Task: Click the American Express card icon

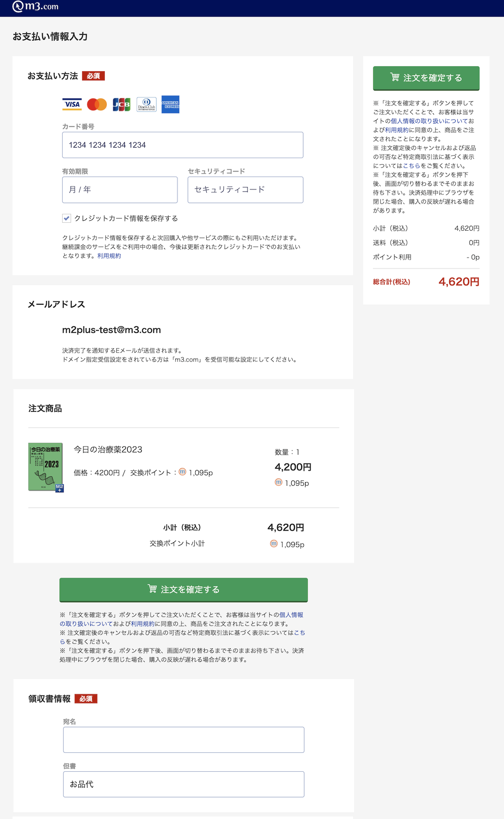Action: pos(170,104)
